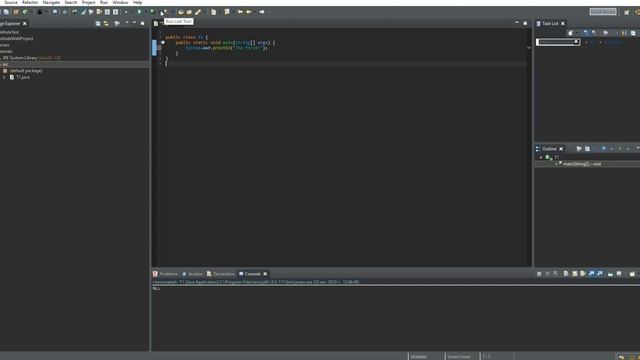
Task: Open the Project menu
Action: [x=89, y=2]
